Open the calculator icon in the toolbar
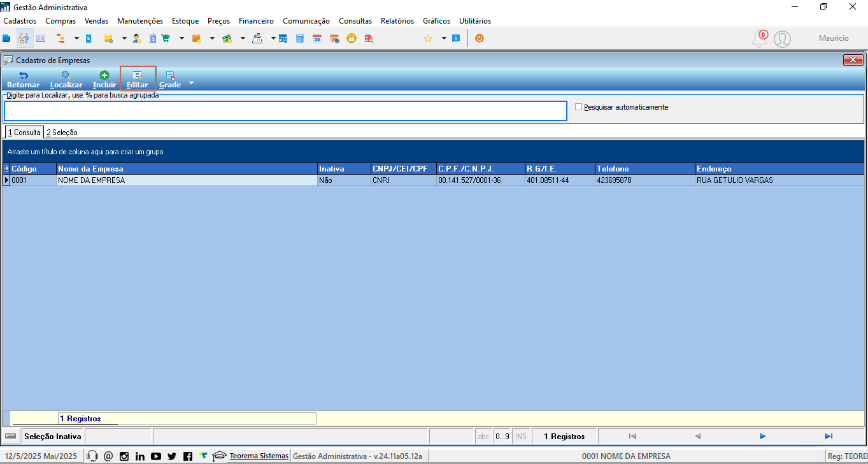The height and width of the screenshot is (464, 868). [300, 38]
